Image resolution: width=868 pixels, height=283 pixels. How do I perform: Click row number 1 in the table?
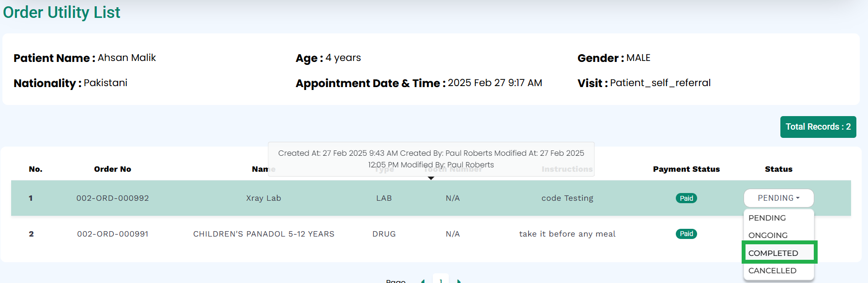tap(31, 198)
